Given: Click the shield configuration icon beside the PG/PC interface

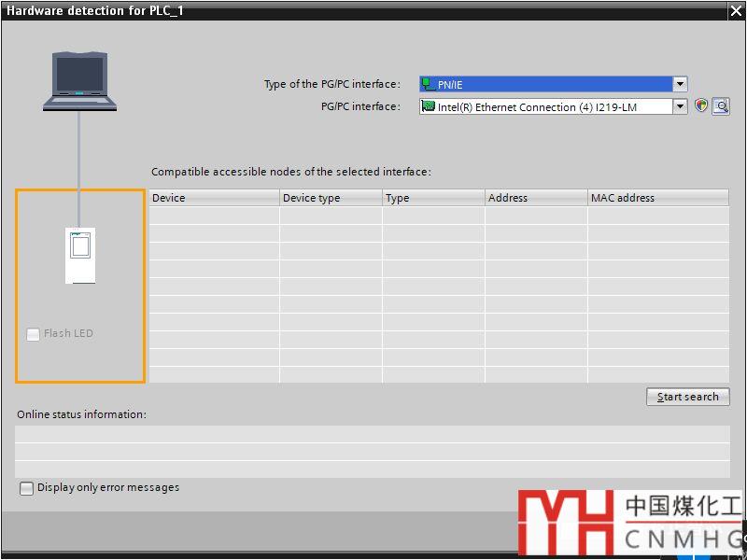Looking at the screenshot, I should tap(701, 105).
